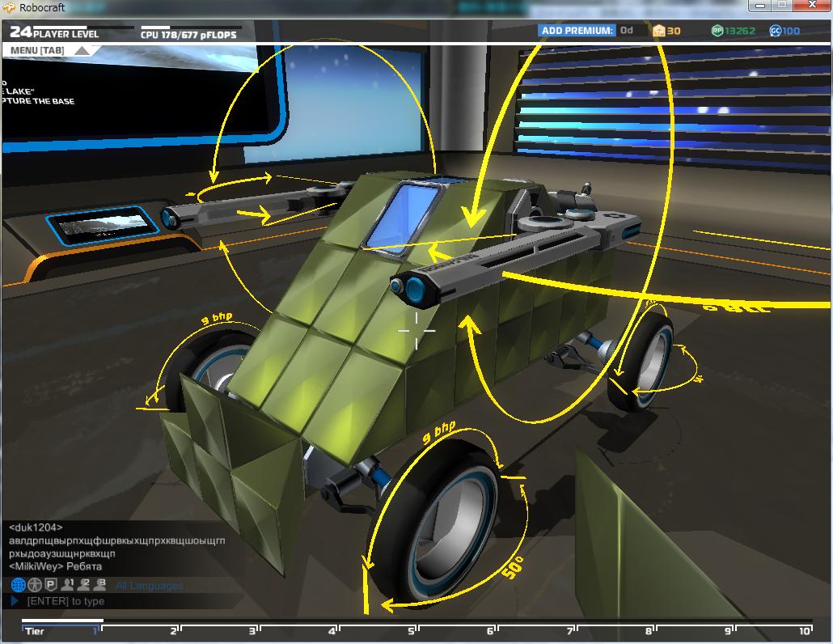Open the MENU [TAB] dropdown

(50, 50)
